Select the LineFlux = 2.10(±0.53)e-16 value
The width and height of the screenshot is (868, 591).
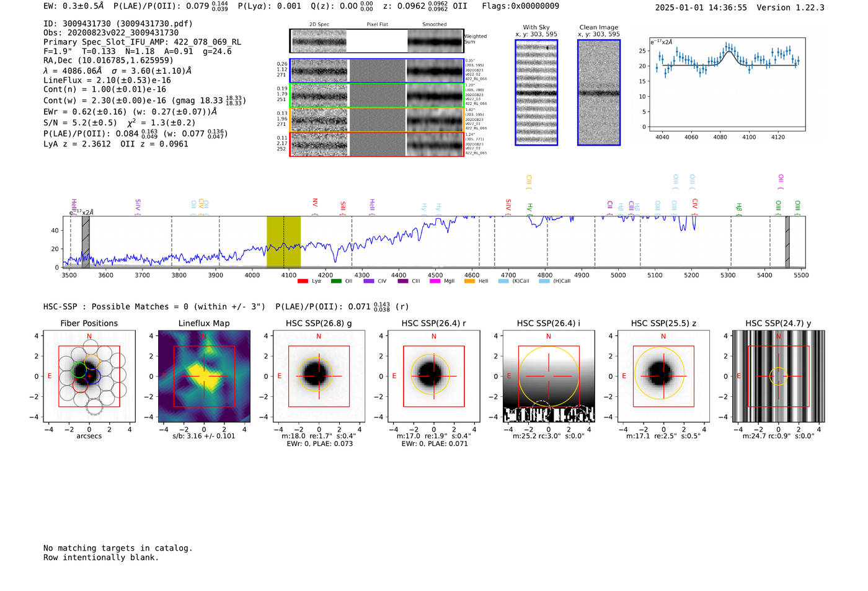(107, 80)
